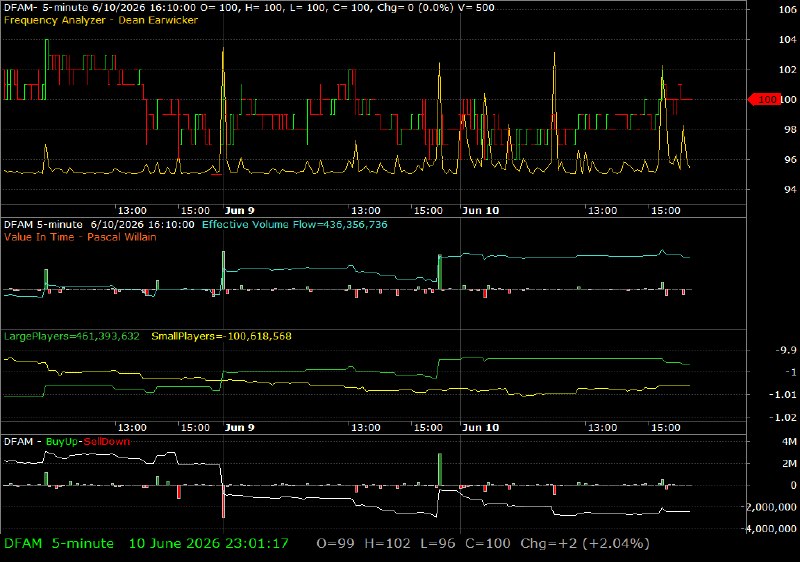Click the 4M axis label
The image size is (800, 562).
click(x=789, y=442)
